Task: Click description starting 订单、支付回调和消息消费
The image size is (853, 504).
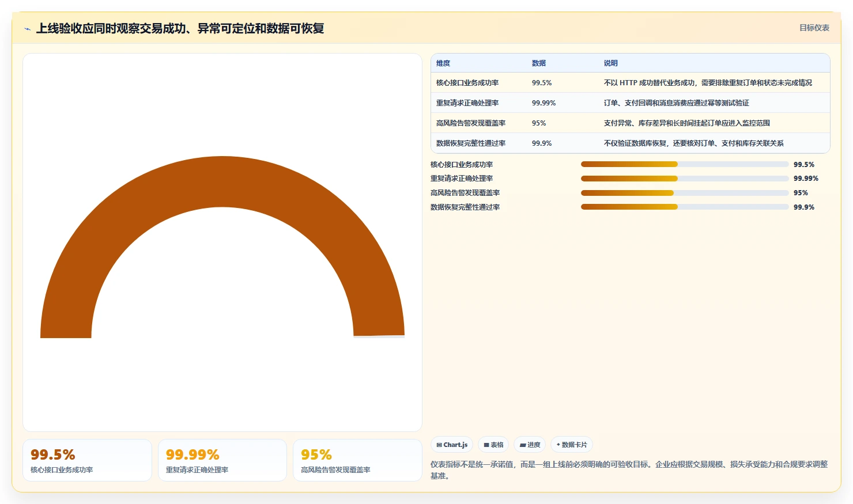Action: (677, 103)
